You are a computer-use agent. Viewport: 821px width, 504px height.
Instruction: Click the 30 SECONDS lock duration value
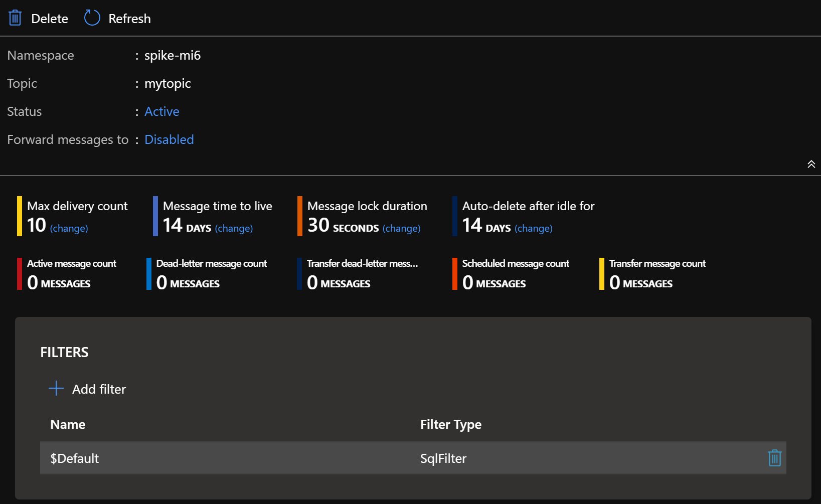click(344, 226)
